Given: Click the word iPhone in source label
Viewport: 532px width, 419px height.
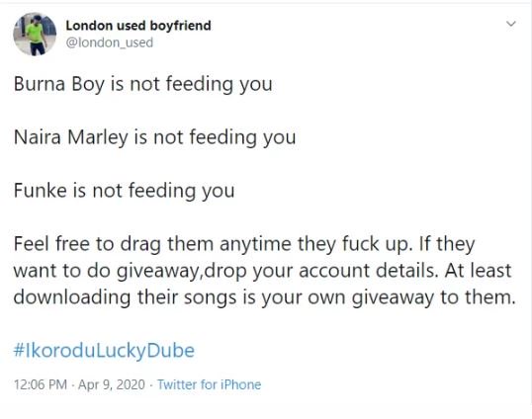Looking at the screenshot, I should click(x=240, y=384).
